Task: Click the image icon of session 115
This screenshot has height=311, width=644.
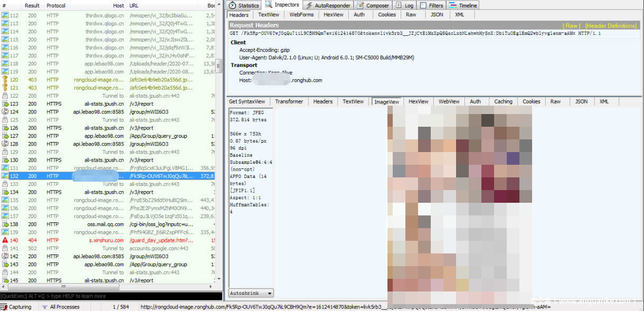Action: click(5, 40)
